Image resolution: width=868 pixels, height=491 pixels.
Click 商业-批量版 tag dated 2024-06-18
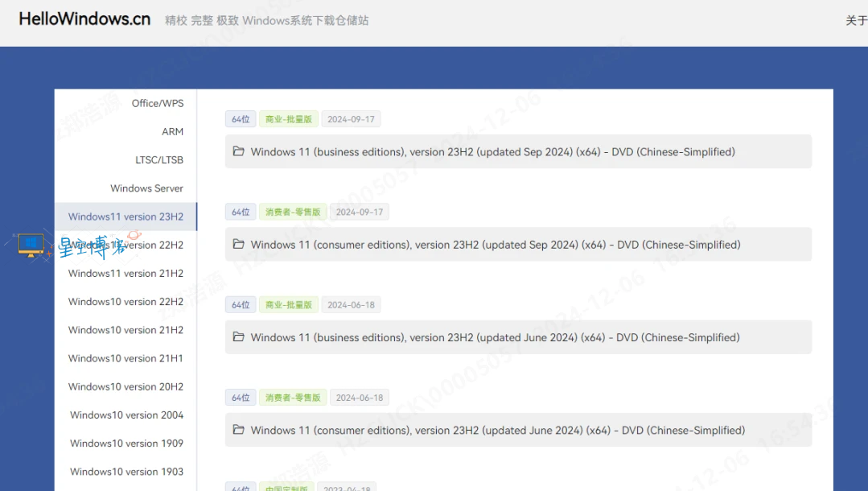289,305
